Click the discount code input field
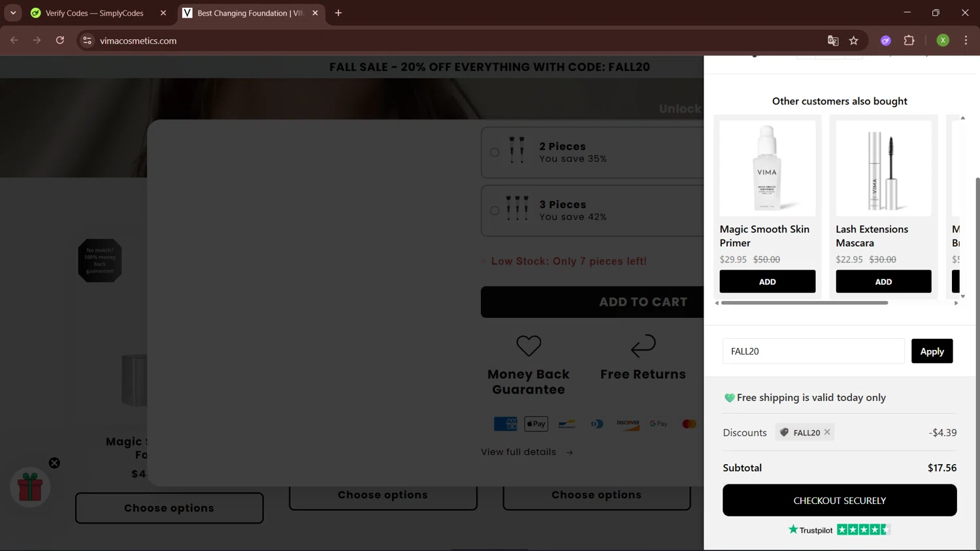This screenshot has width=980, height=551. tap(813, 351)
